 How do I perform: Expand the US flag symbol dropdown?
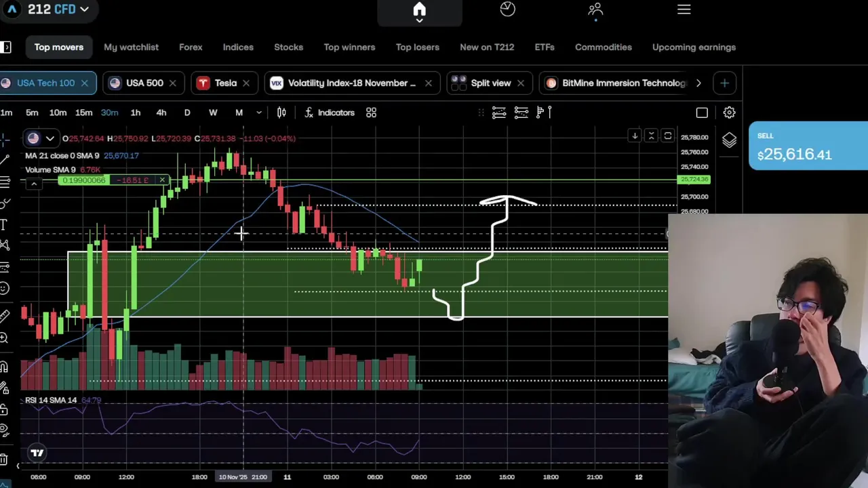50,138
